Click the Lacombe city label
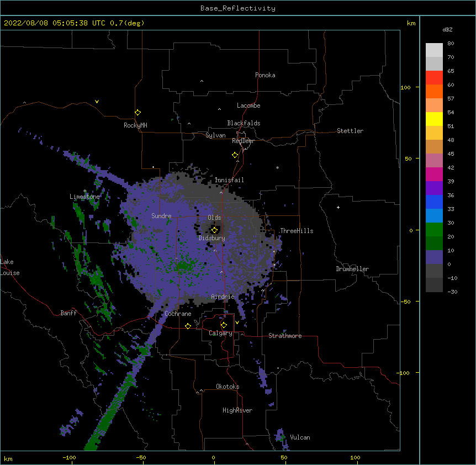The image size is (476, 465). point(248,105)
